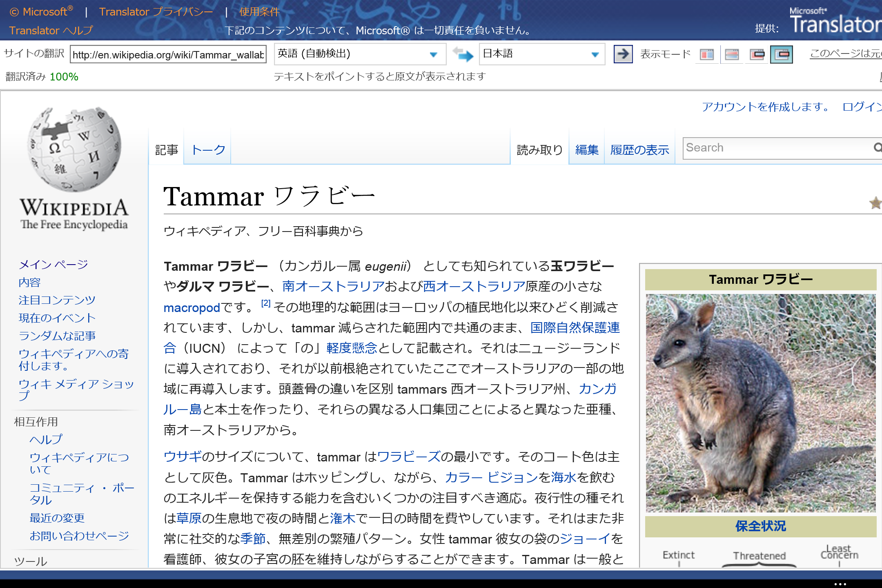Screen dimensions: 882x588
Task: Choose the original-with-hover-translation view icon
Action: [x=757, y=54]
